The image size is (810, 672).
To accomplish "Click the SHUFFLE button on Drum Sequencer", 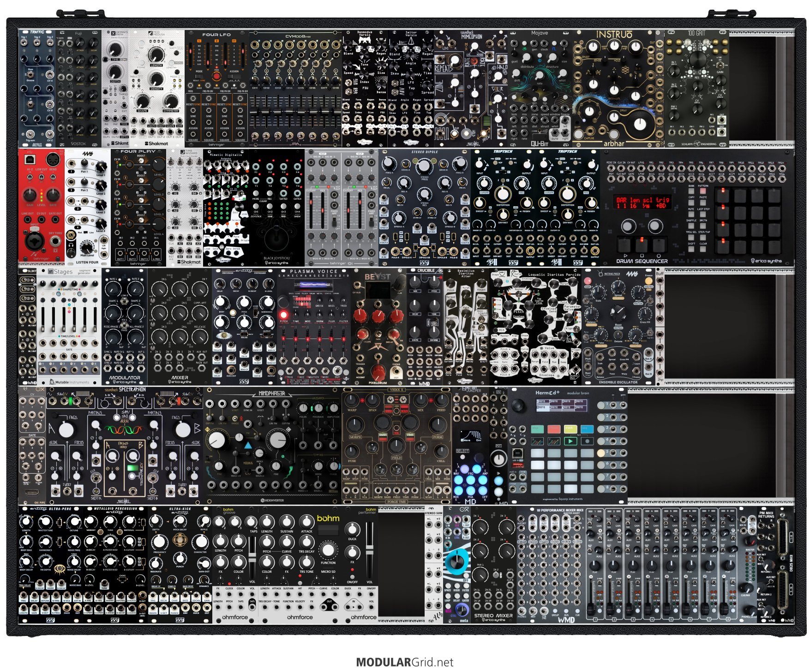I will click(x=691, y=226).
